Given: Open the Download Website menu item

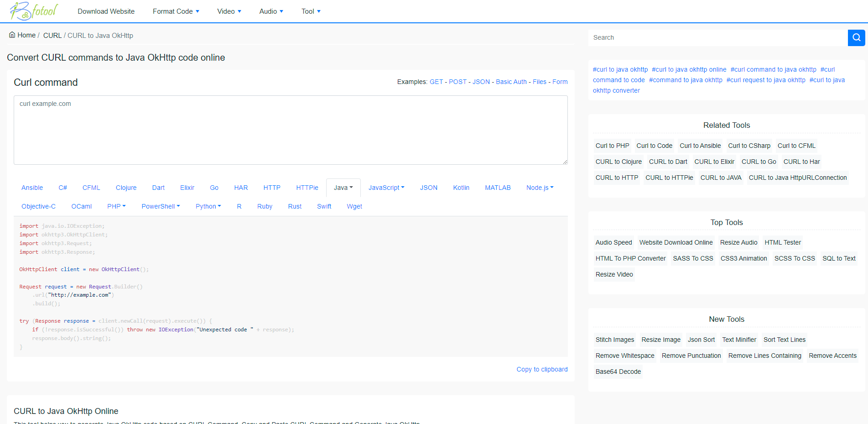Looking at the screenshot, I should point(106,11).
